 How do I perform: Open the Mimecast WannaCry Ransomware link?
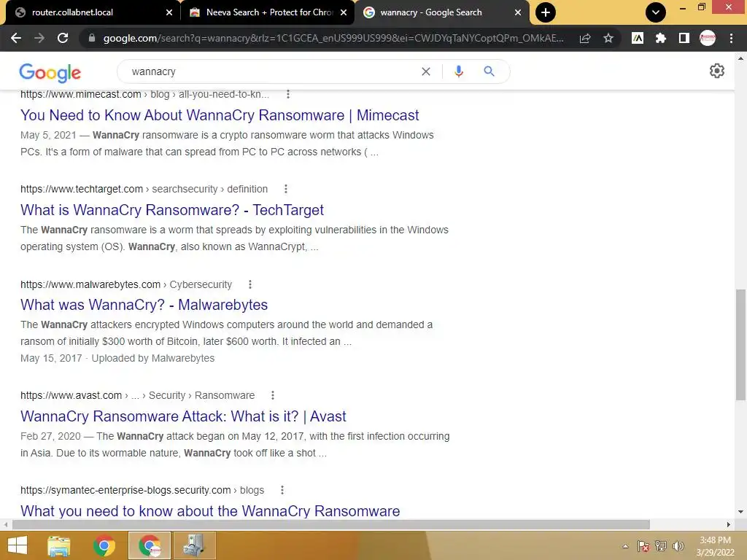point(220,115)
